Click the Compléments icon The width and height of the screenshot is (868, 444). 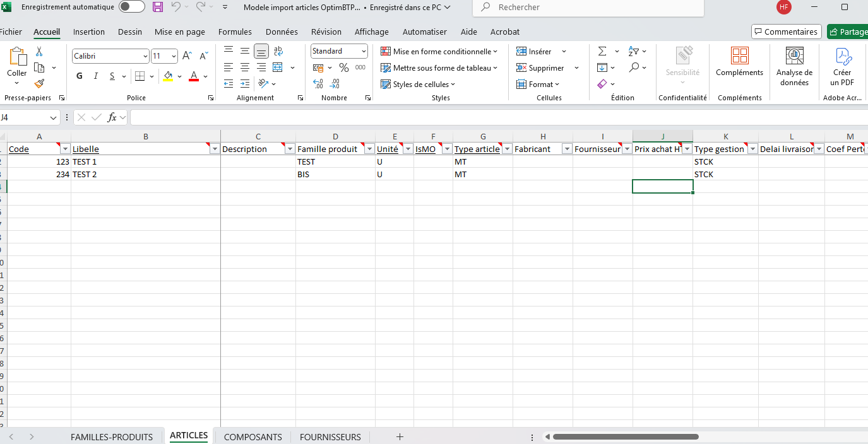739,63
